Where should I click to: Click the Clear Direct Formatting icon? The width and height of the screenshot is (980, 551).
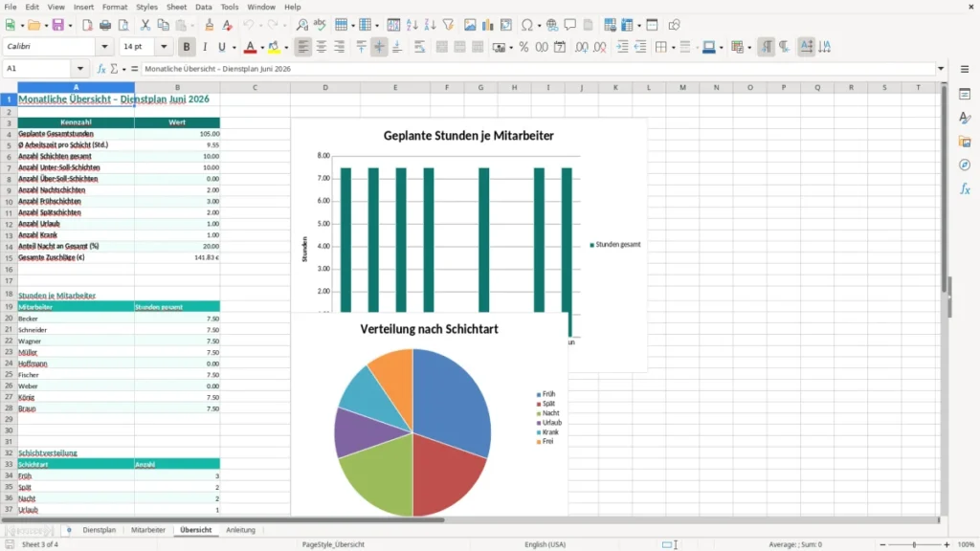click(228, 25)
